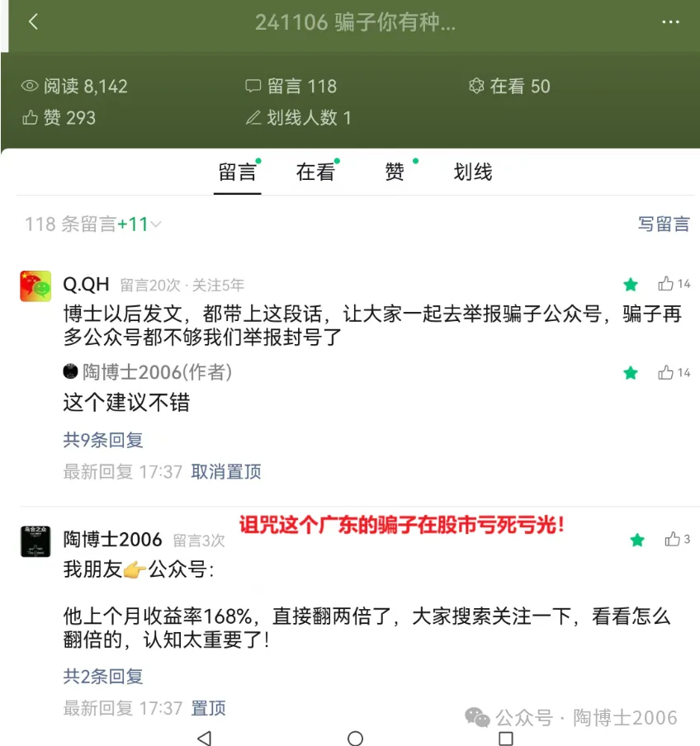
Task: Expand 共2条回复 replies thread
Action: [103, 676]
